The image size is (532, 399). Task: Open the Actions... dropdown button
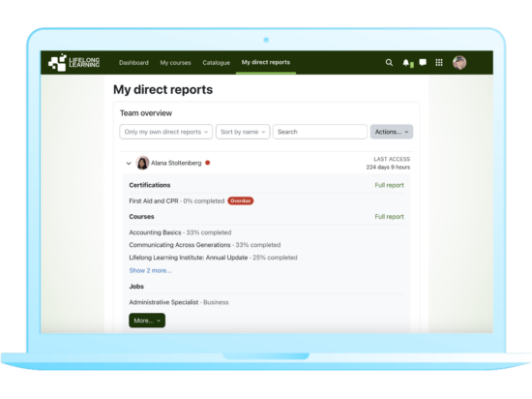[x=392, y=132]
